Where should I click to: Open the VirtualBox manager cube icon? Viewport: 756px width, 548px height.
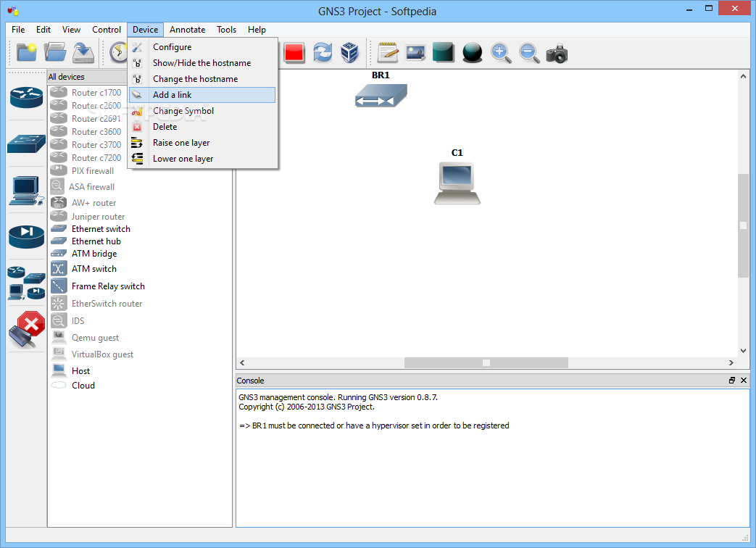tap(349, 52)
